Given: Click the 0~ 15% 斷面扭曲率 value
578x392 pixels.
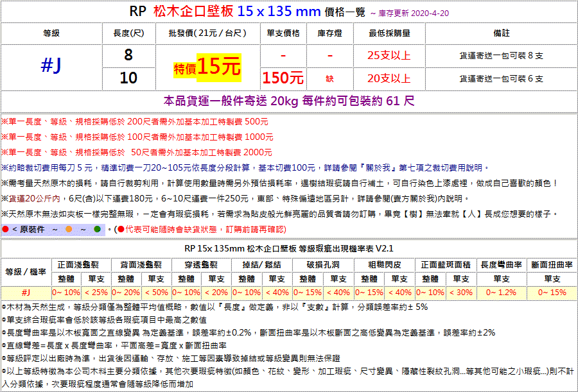Looking at the screenshot, I should tap(552, 292).
